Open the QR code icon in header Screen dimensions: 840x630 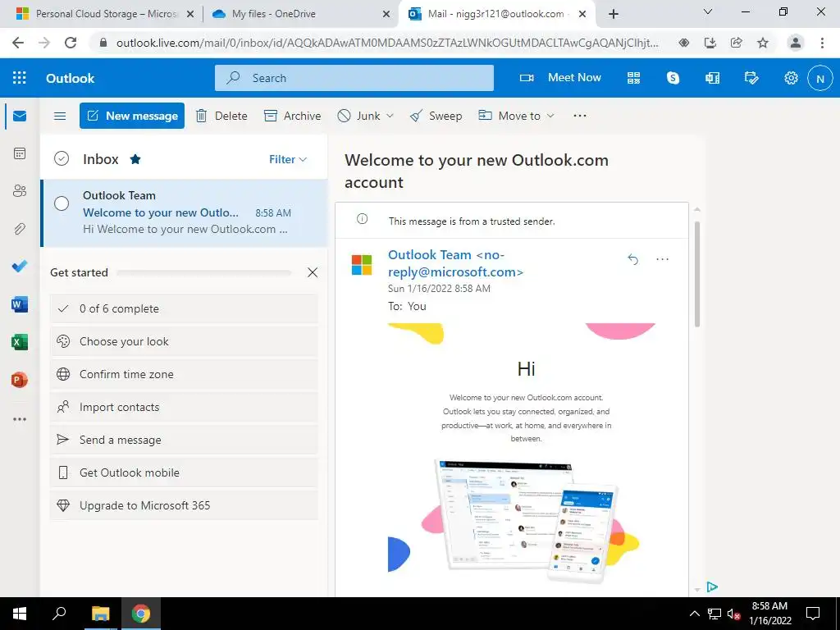[x=634, y=78]
